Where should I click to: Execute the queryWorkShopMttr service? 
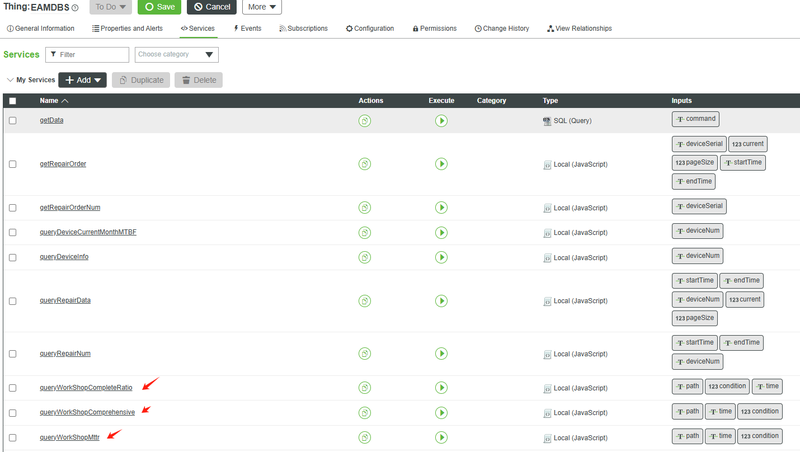(x=441, y=438)
